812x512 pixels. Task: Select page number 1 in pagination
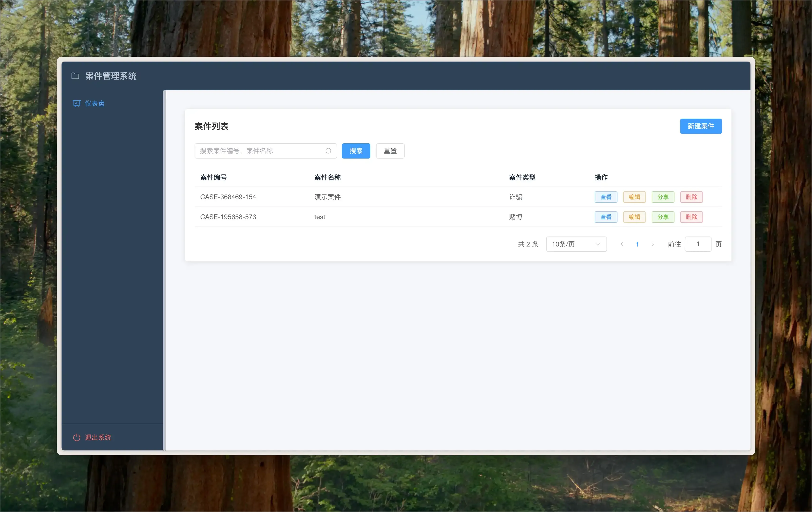click(637, 244)
